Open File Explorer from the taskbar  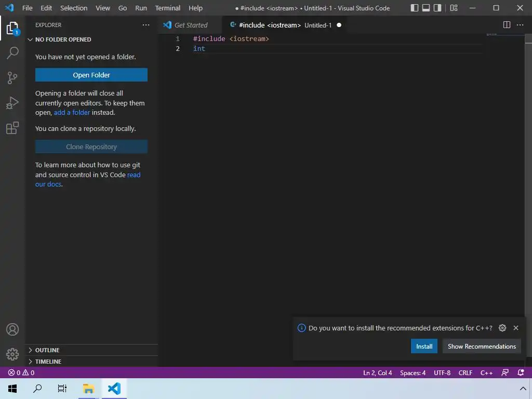pyautogui.click(x=88, y=389)
